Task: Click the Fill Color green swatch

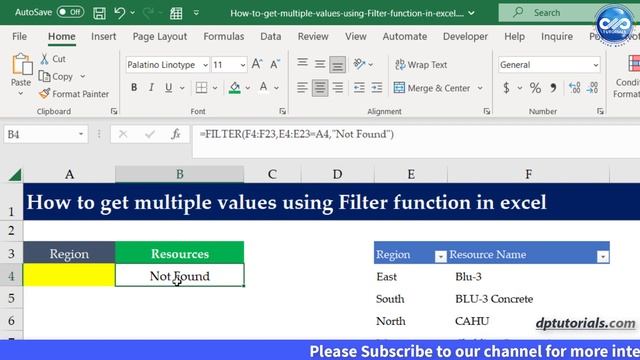Action: point(235,87)
